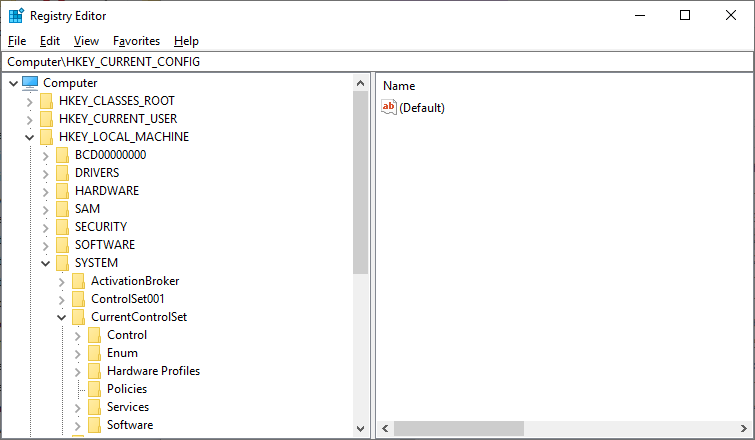Image resolution: width=755 pixels, height=440 pixels.
Task: Click the Registry Editor app icon in title bar
Action: (16, 15)
